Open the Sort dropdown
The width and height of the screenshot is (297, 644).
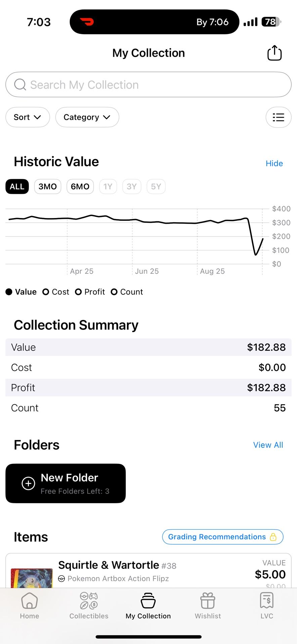[x=28, y=117]
